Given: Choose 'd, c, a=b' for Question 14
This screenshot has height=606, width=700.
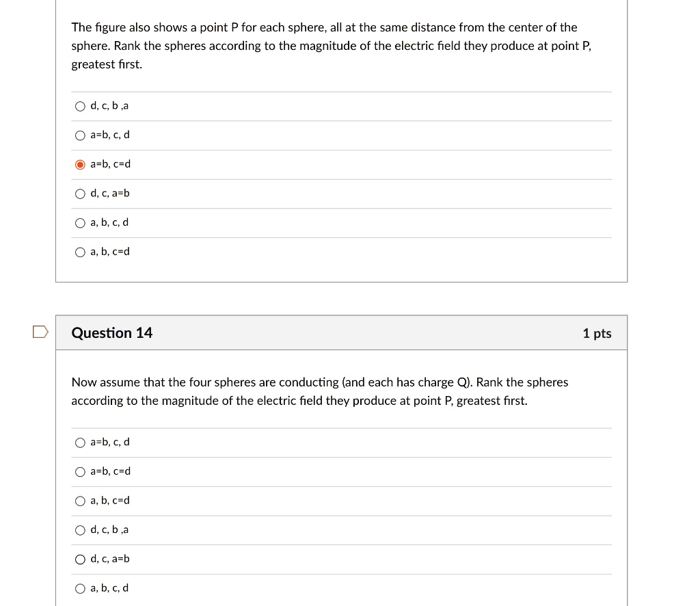Looking at the screenshot, I should click(81, 559).
